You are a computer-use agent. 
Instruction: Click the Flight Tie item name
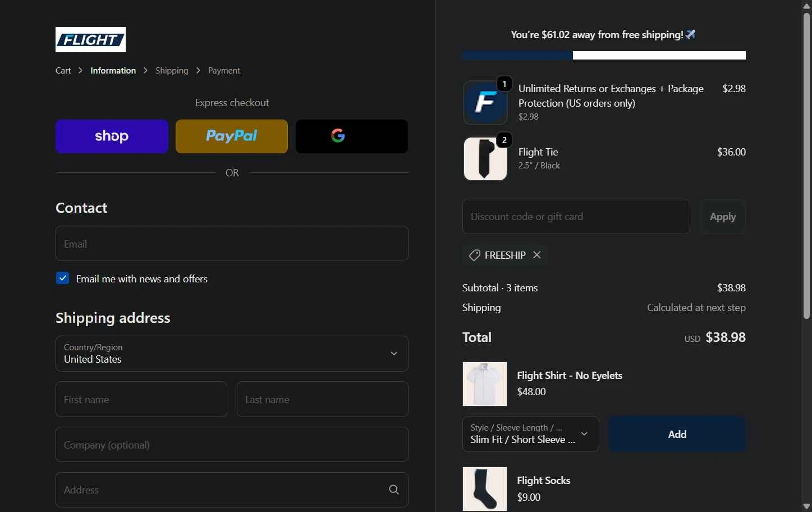coord(538,152)
